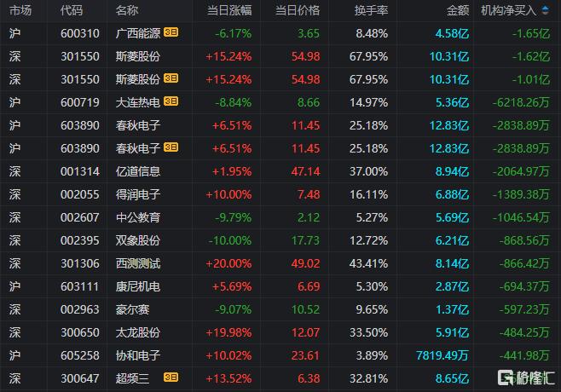Sort by the 金额 column header
The height and width of the screenshot is (392, 561).
click(458, 10)
